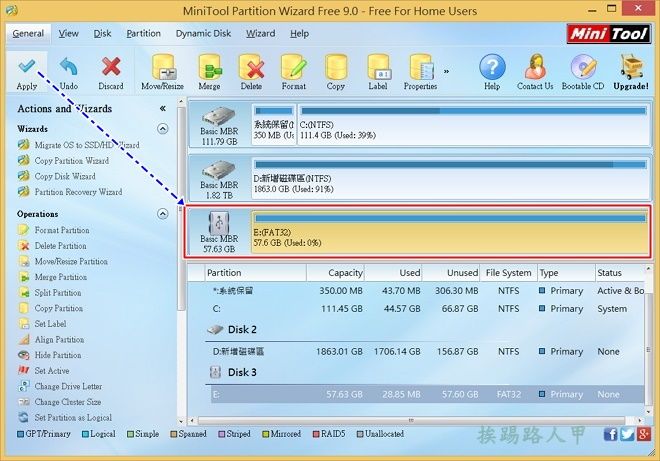This screenshot has height=461, width=660.
Task: Choose the Set Active operation
Action: pos(44,370)
